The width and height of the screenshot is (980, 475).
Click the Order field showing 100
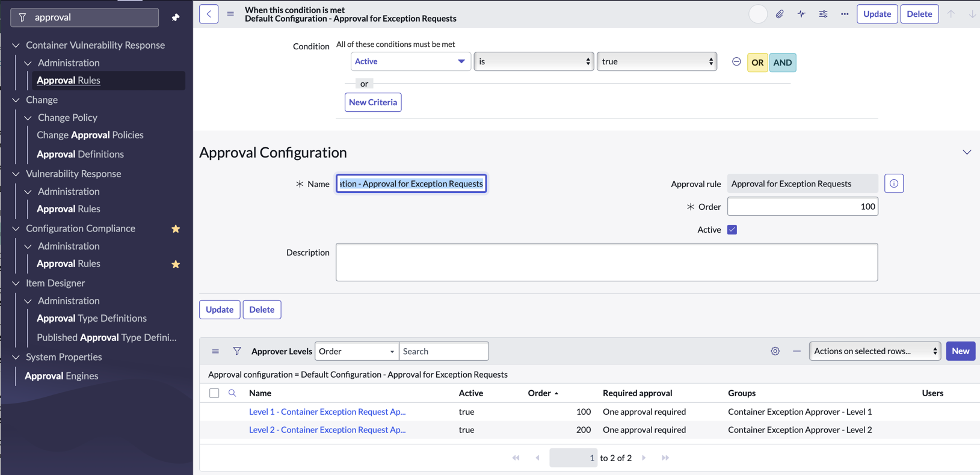click(x=803, y=207)
